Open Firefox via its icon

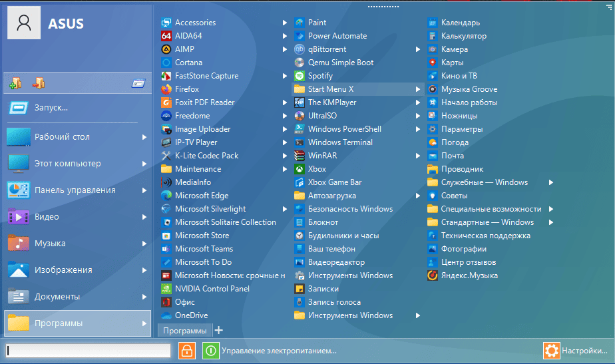click(x=166, y=89)
